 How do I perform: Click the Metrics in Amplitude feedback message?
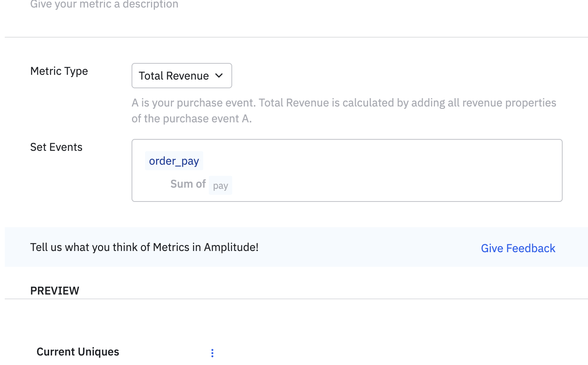tap(144, 247)
